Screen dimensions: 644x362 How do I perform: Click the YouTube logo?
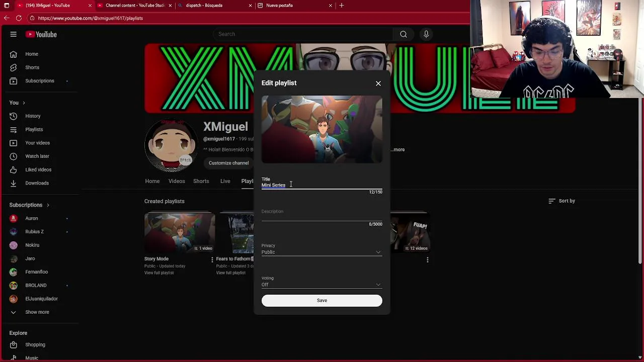pos(41,34)
